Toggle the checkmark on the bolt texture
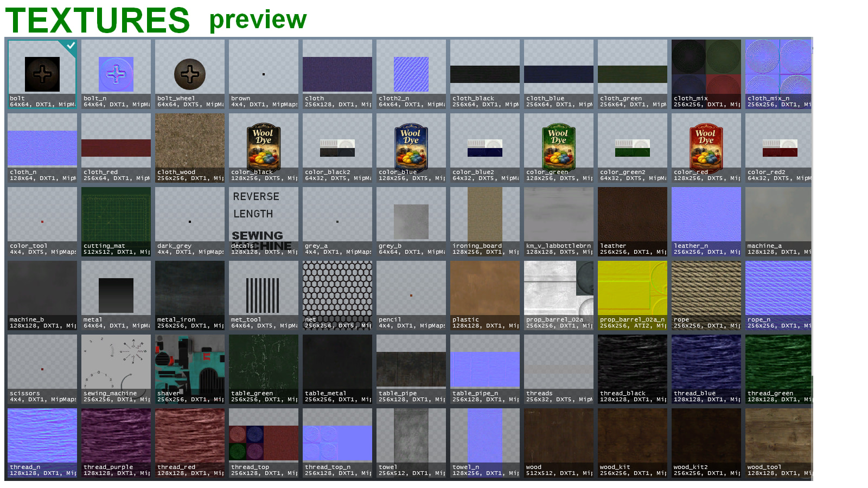This screenshot has height=488, width=868. [70, 46]
